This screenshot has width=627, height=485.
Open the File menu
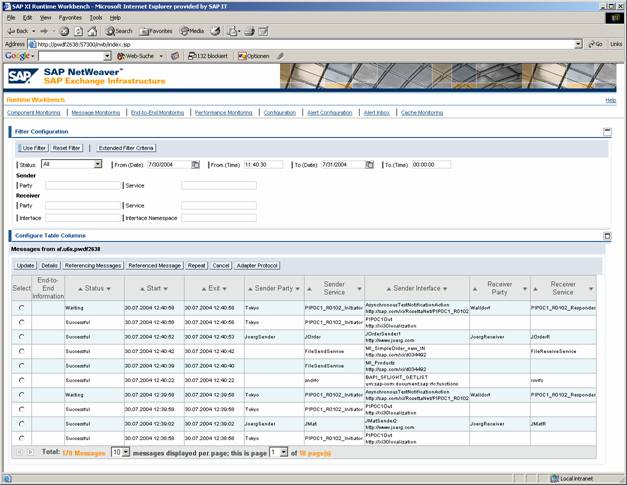point(11,18)
